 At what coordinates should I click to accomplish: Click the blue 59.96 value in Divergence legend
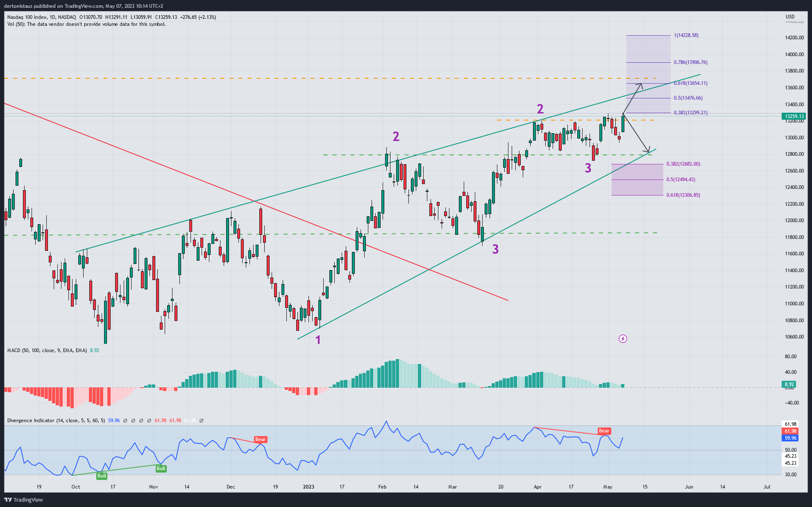114,421
